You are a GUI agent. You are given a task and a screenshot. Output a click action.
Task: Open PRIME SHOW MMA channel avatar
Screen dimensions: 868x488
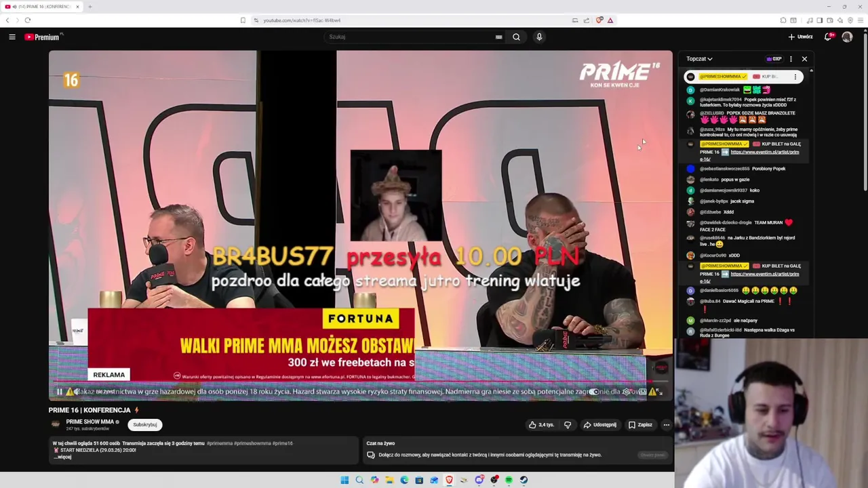[x=56, y=424]
